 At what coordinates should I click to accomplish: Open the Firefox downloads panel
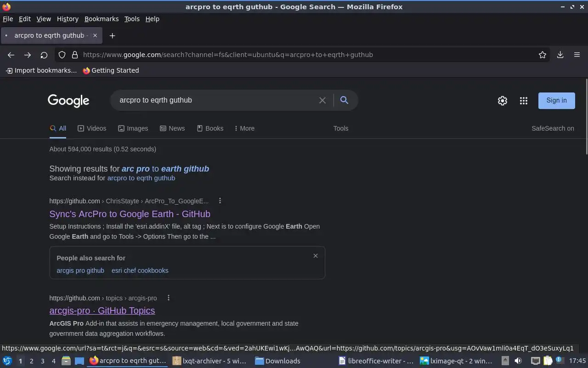point(560,55)
